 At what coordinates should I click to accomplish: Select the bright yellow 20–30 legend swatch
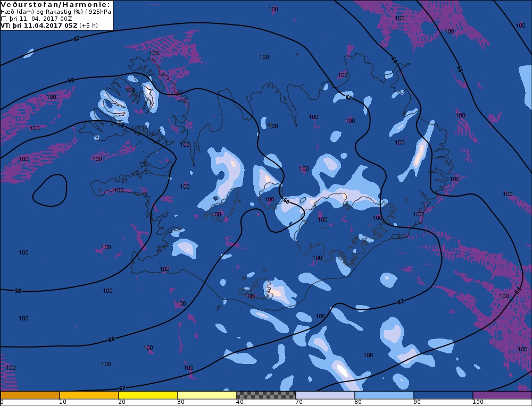[x=148, y=395]
